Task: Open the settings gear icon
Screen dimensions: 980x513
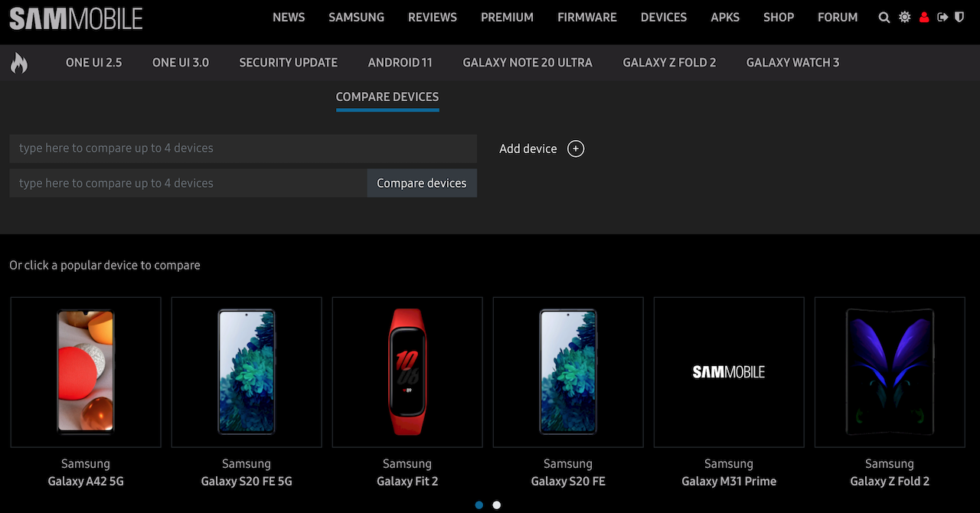Action: click(x=904, y=17)
